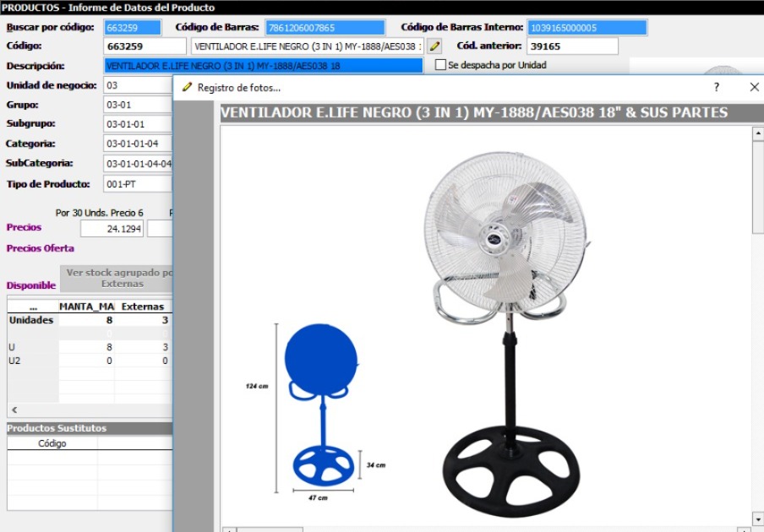764x532 pixels.
Task: Close the Registro de fotos dialog
Action: [x=754, y=88]
